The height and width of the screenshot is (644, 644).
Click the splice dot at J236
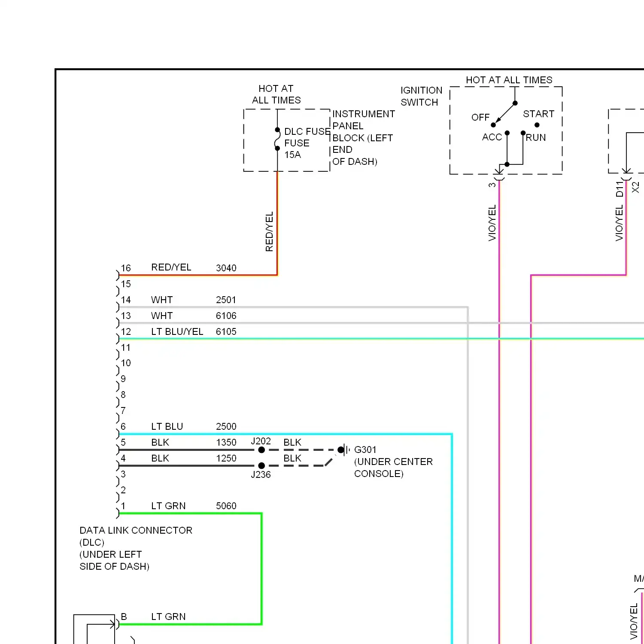[x=261, y=466]
